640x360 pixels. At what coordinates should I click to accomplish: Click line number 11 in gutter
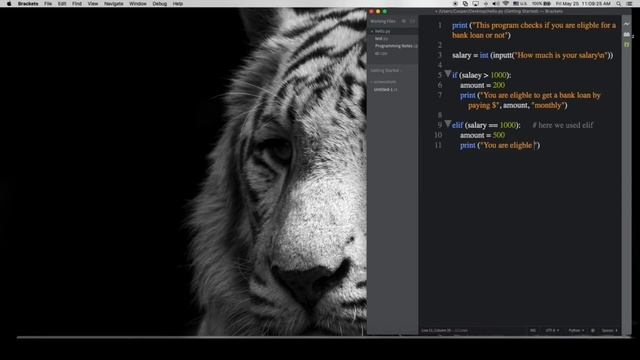438,145
